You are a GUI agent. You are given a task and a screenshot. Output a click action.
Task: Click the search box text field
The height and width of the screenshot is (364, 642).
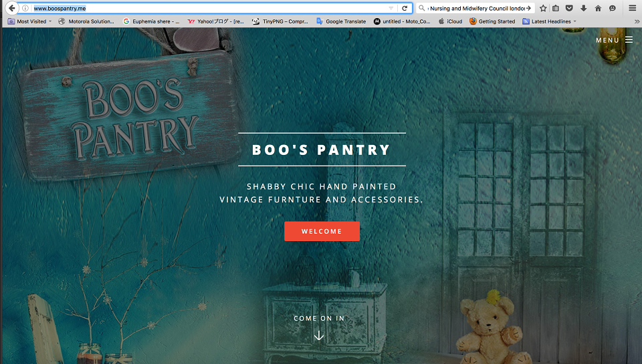tap(475, 8)
